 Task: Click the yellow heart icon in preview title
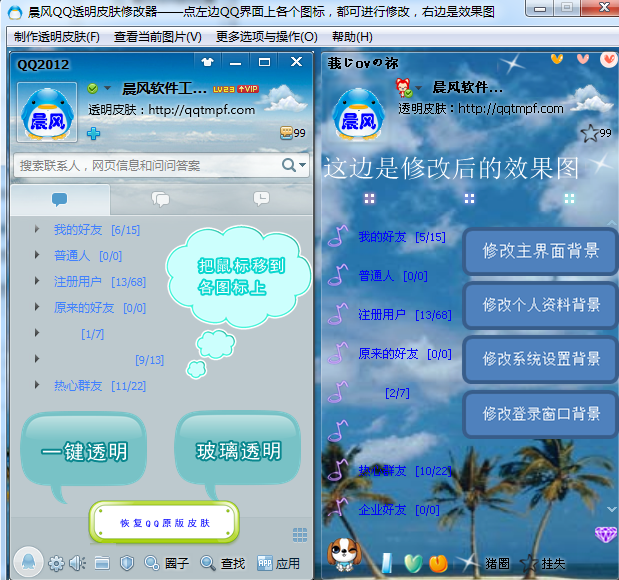click(x=557, y=59)
